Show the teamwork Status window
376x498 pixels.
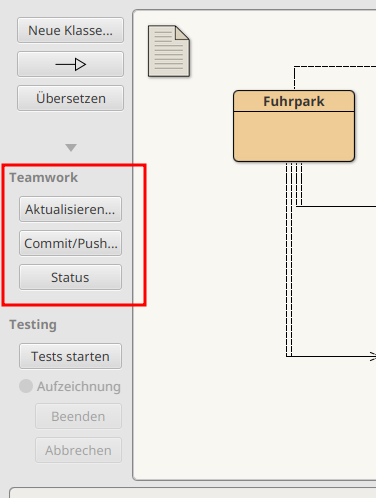(70, 277)
